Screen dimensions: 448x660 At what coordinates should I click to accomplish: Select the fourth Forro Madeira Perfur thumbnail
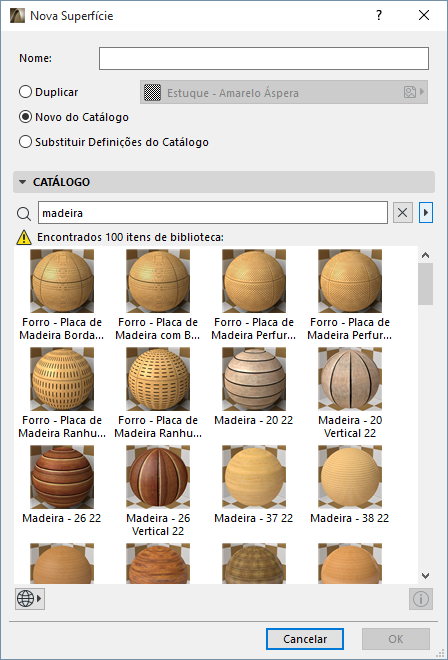[x=350, y=281]
